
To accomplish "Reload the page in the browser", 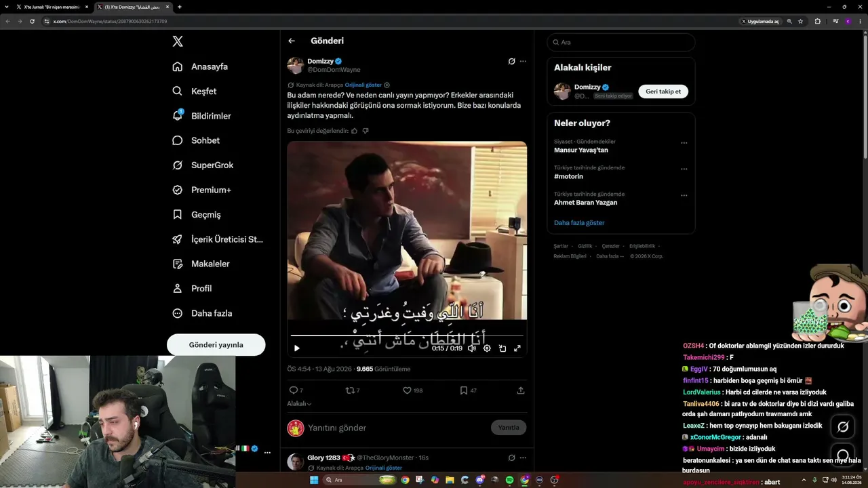I will point(32,21).
